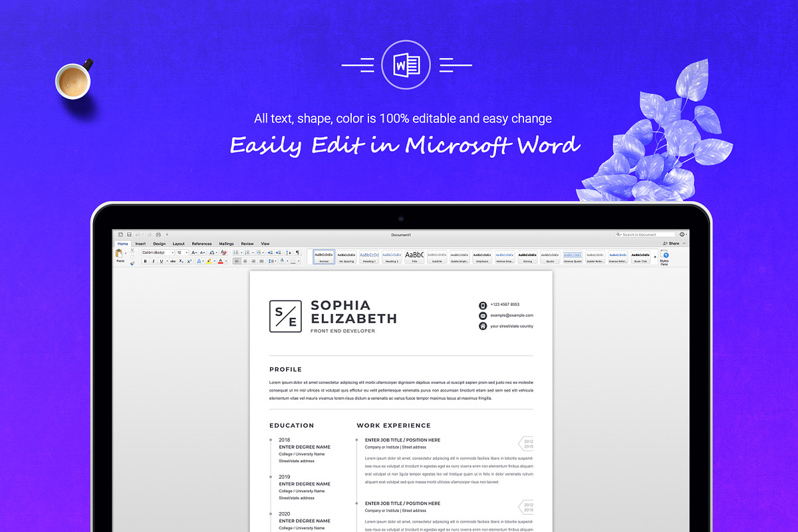Click the Center alignment icon
Viewport: 798px width, 532px height.
click(245, 261)
